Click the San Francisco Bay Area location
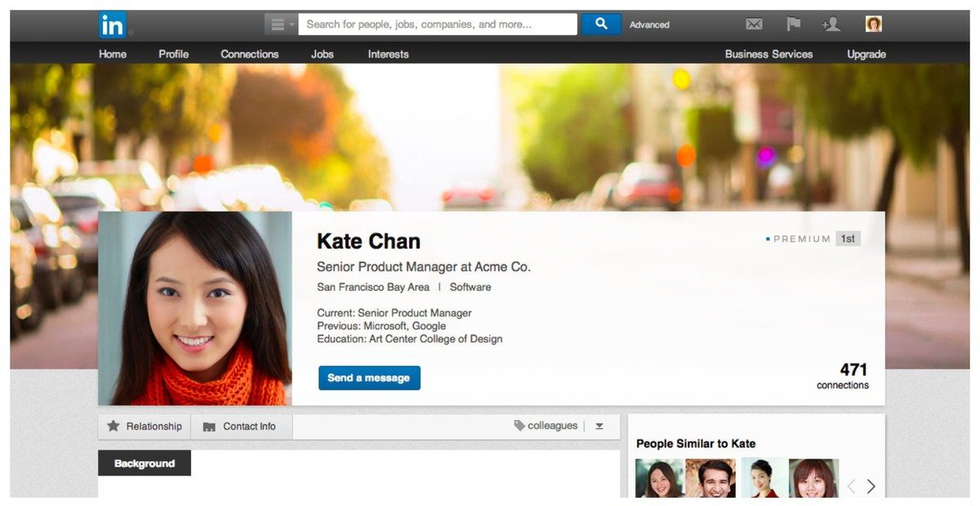This screenshot has width=980, height=506. (373, 287)
